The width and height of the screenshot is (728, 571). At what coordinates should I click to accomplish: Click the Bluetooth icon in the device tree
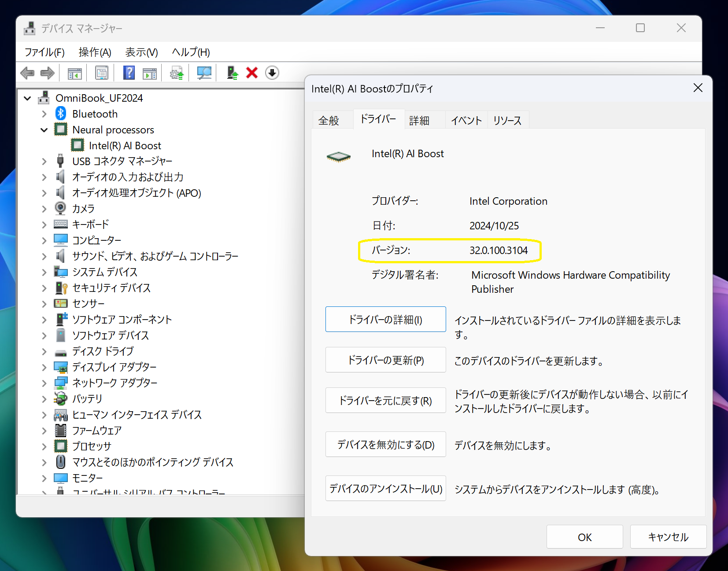coord(61,114)
